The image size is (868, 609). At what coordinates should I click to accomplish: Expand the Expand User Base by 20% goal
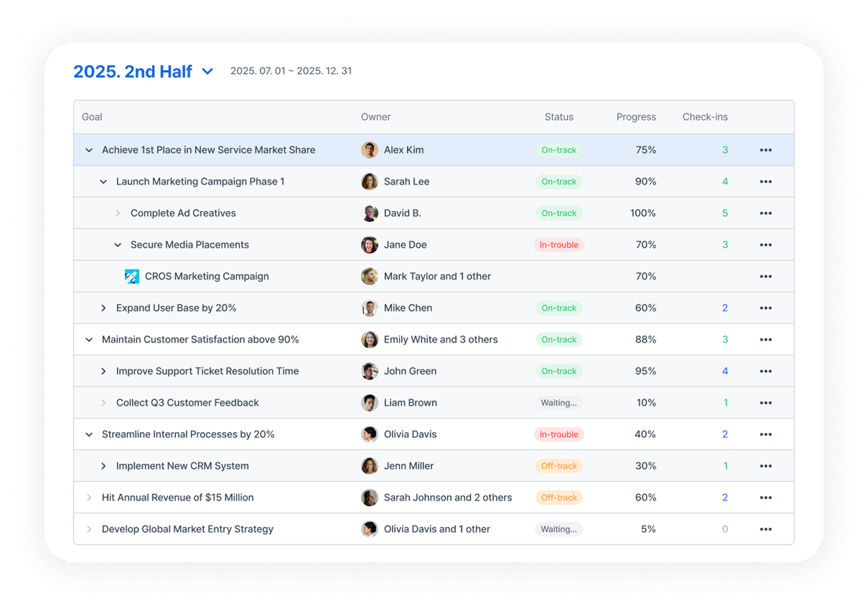tap(103, 308)
